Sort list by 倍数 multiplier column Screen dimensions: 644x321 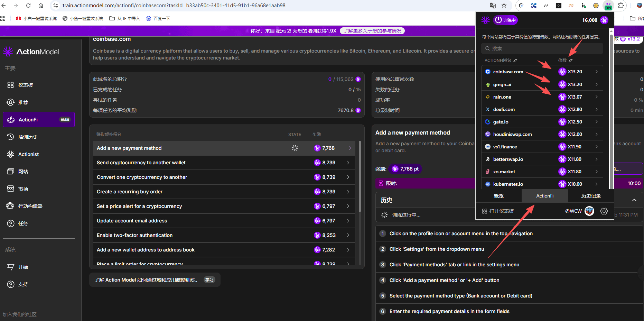click(x=565, y=61)
